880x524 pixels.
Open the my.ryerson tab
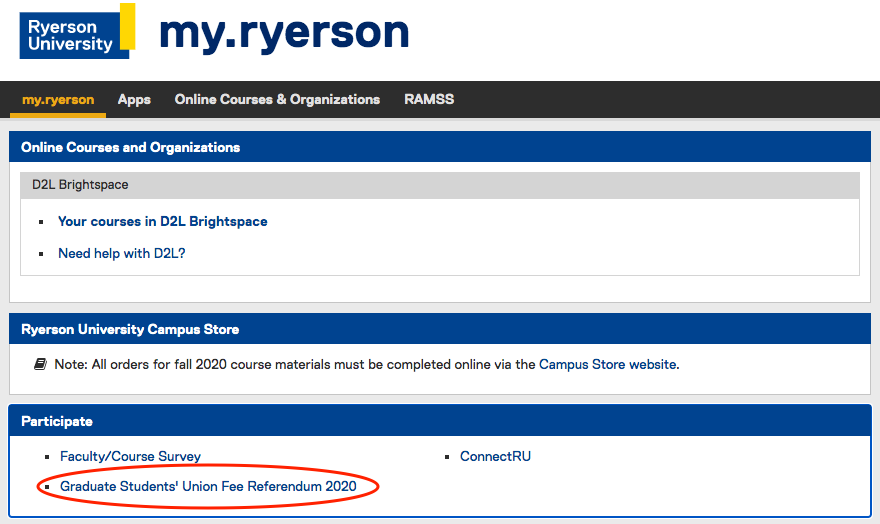tap(58, 99)
